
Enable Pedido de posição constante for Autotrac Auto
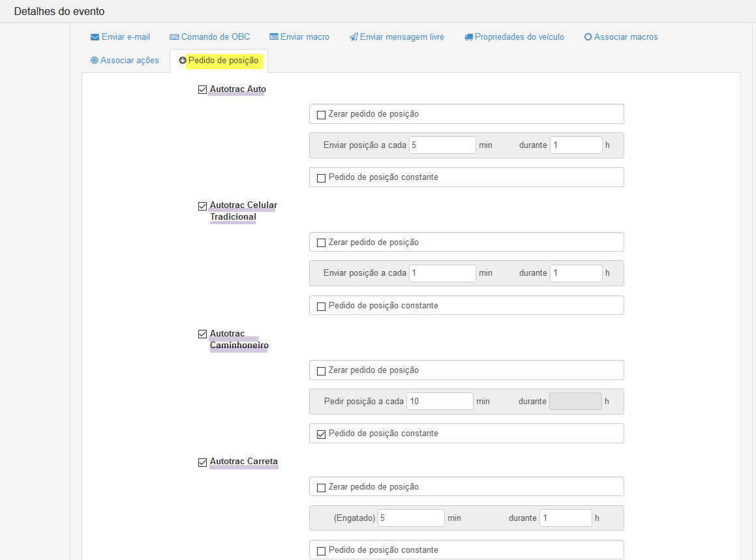click(321, 179)
